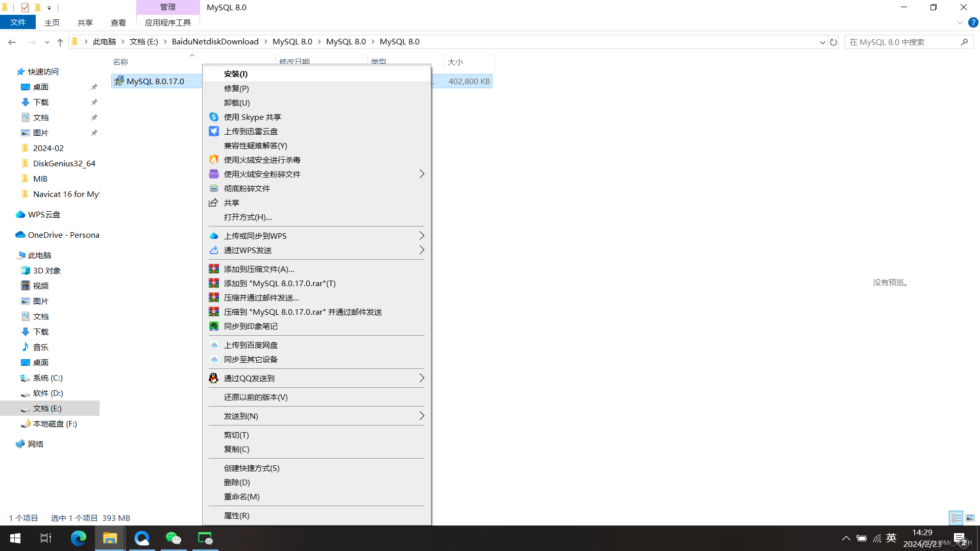This screenshot has height=551, width=980.
Task: Click the WinRAR add to archive icon
Action: click(x=214, y=269)
